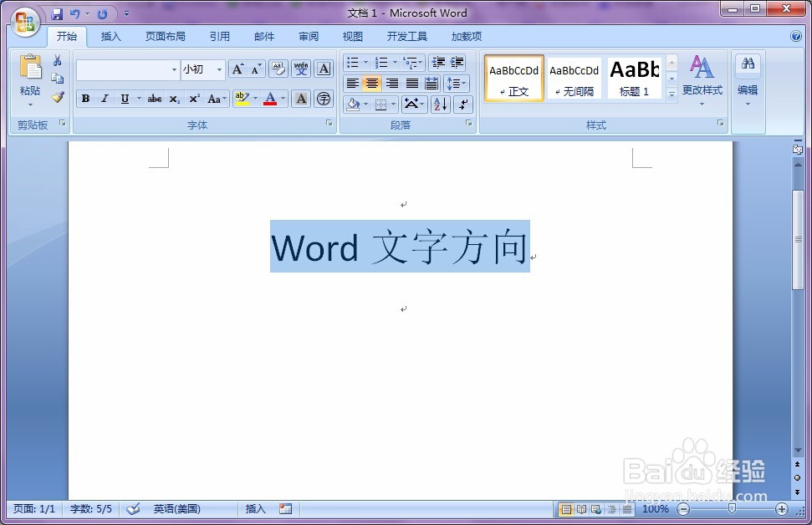Toggle strikethrough formatting
Screen dimensions: 812x525
click(155, 99)
